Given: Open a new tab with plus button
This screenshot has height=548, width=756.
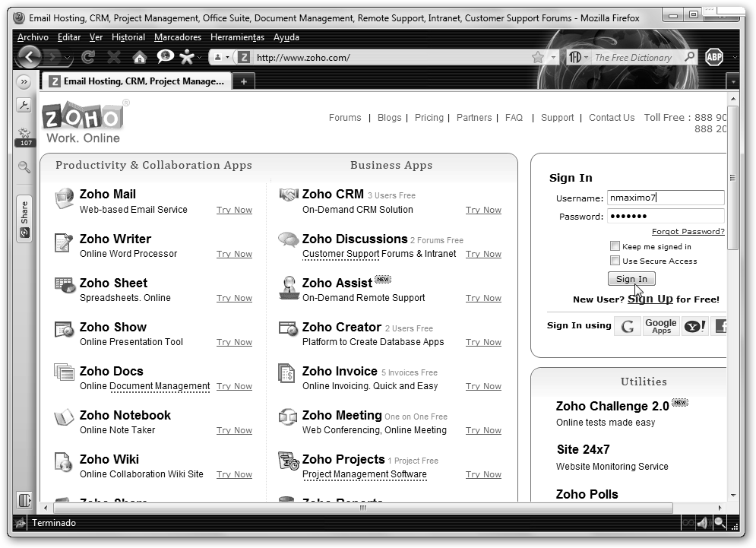Looking at the screenshot, I should point(243,81).
